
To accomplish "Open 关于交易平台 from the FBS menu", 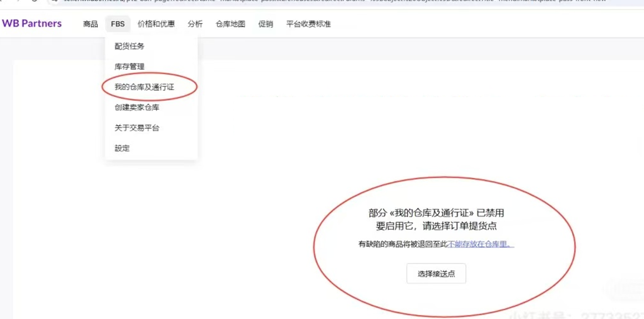I will [137, 128].
